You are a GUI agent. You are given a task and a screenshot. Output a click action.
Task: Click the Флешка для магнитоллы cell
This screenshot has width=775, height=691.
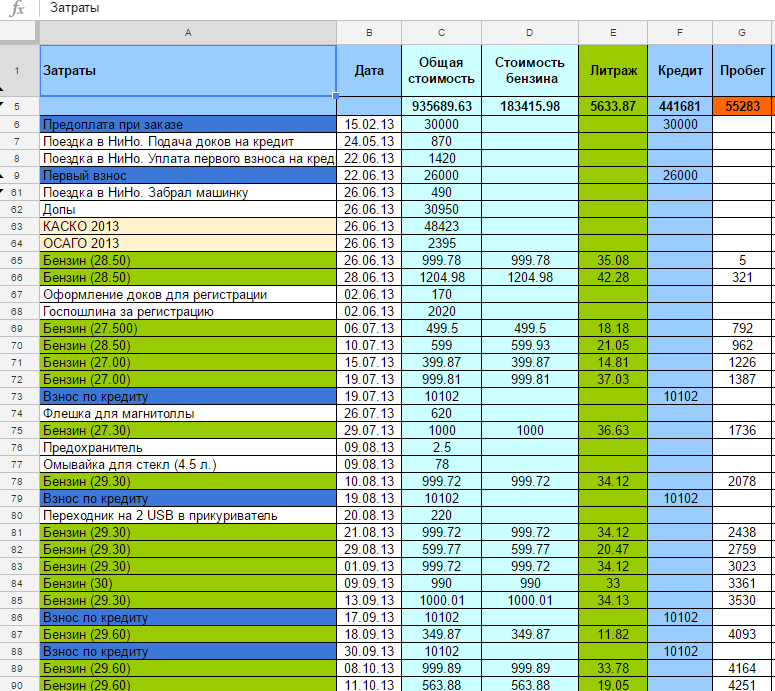tap(188, 413)
